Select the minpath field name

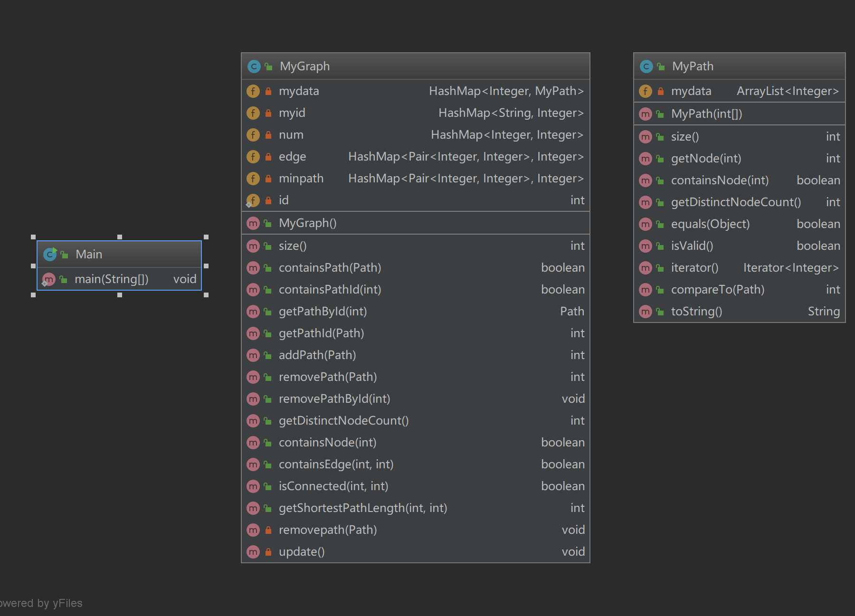coord(301,179)
